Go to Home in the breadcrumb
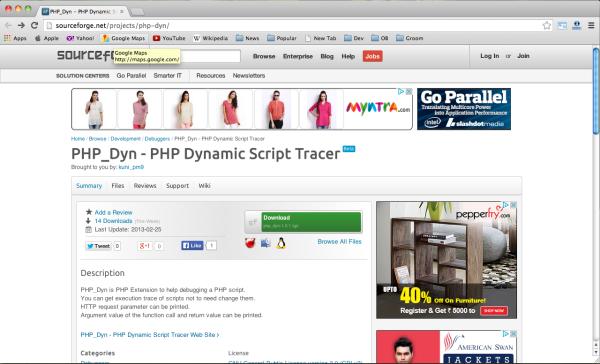Screen dimensions: 600x364 [x=78, y=139]
